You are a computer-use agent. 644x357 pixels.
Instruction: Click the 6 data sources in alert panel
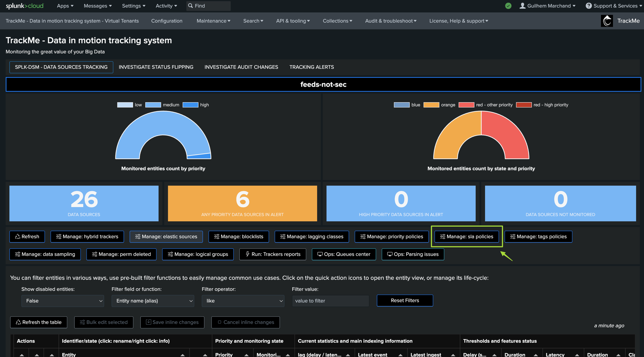243,204
